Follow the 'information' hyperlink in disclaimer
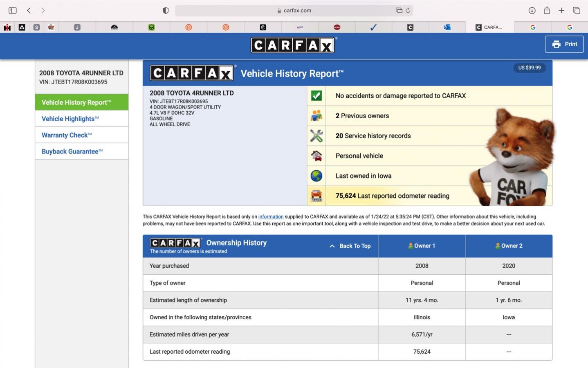The image size is (588, 368). (x=271, y=217)
